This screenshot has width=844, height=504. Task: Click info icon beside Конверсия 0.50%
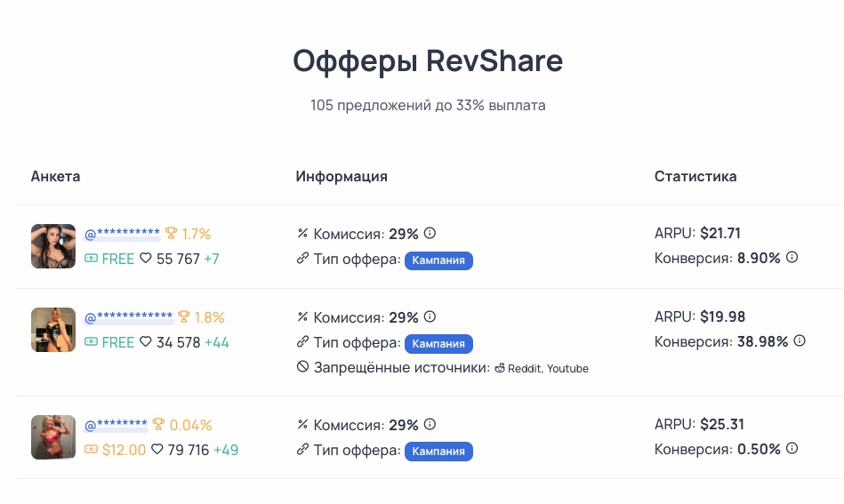tap(792, 448)
